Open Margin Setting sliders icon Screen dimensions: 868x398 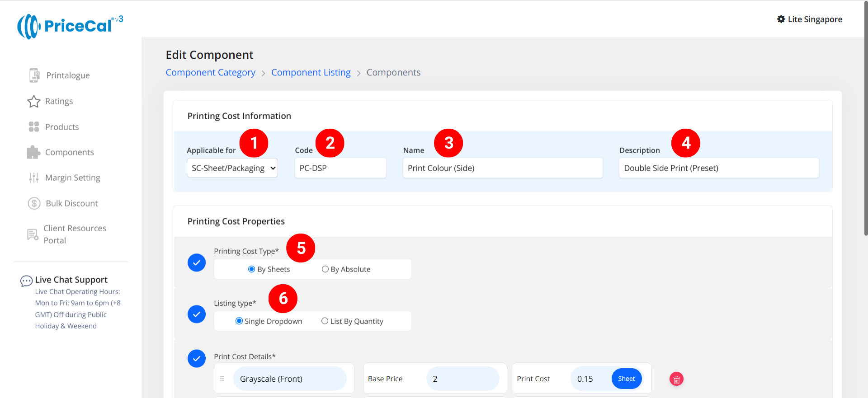pyautogui.click(x=34, y=178)
